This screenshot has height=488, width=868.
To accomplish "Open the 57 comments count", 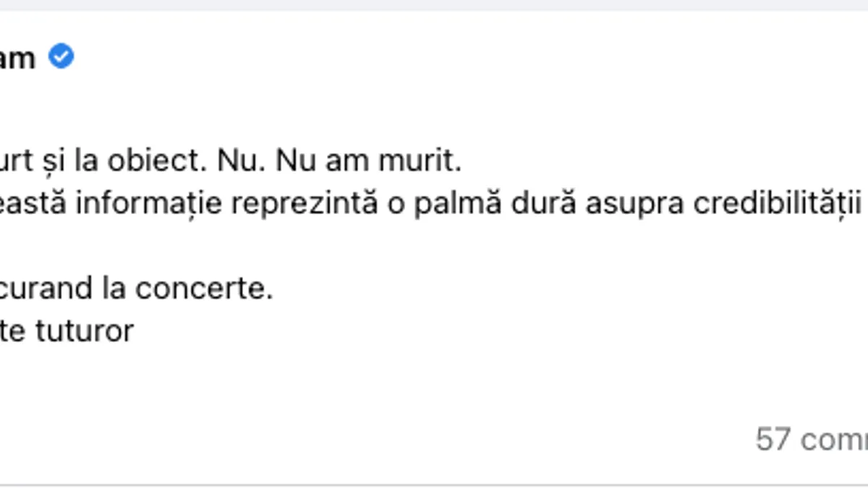I will point(812,440).
